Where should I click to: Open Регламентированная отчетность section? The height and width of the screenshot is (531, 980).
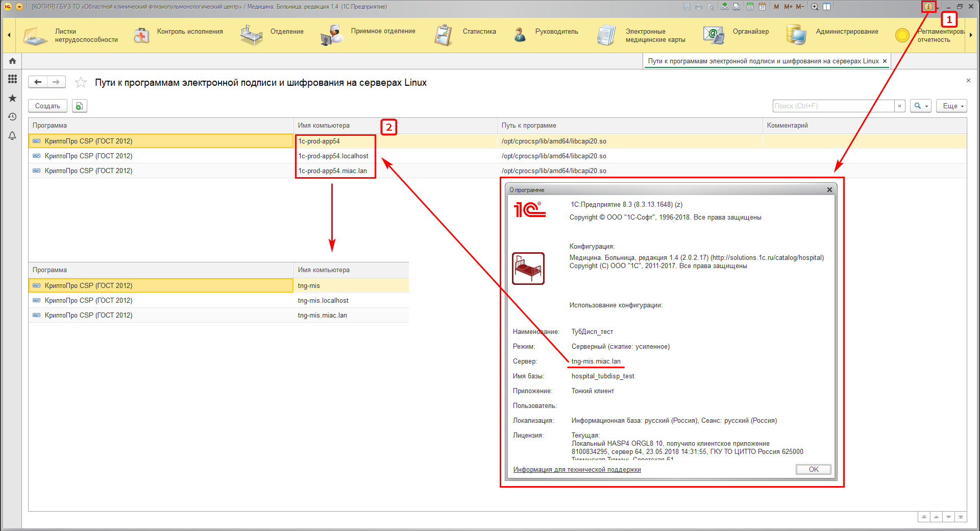click(x=929, y=35)
